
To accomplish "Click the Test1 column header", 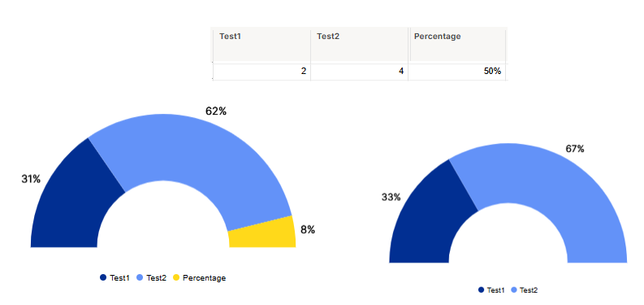I will 262,45.
